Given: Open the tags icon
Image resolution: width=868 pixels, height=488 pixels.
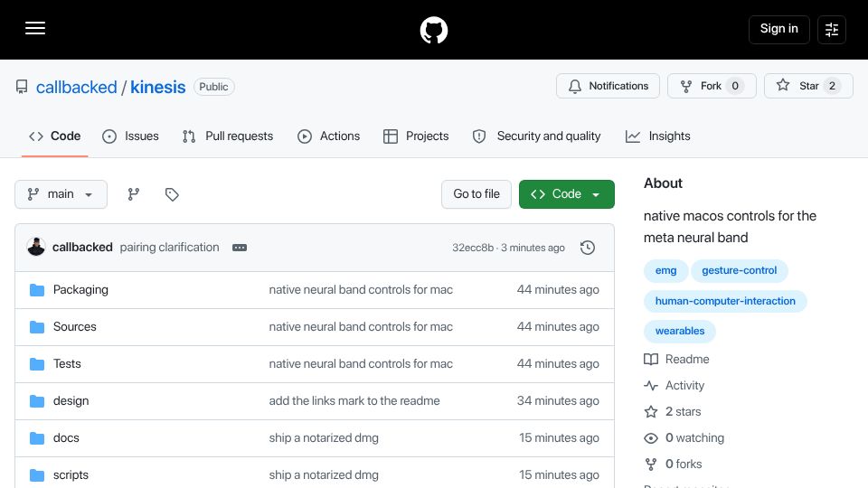Looking at the screenshot, I should point(172,194).
